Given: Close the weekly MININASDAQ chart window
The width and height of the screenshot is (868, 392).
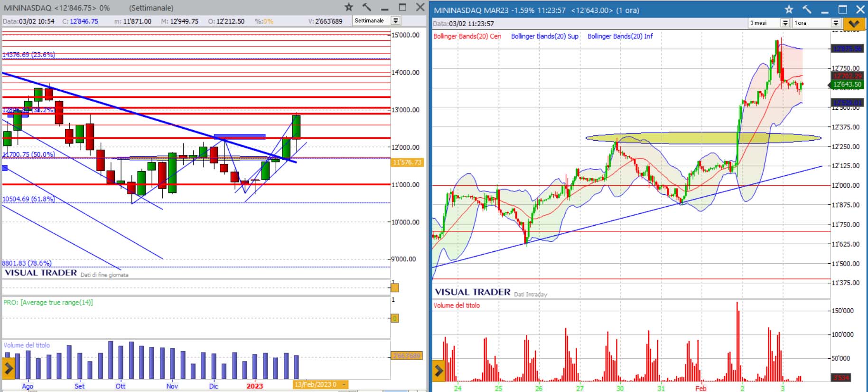Looking at the screenshot, I should [x=420, y=7].
